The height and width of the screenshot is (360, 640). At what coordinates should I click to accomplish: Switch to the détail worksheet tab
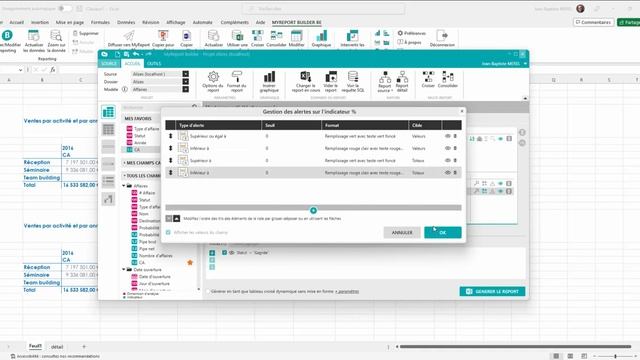point(57,347)
